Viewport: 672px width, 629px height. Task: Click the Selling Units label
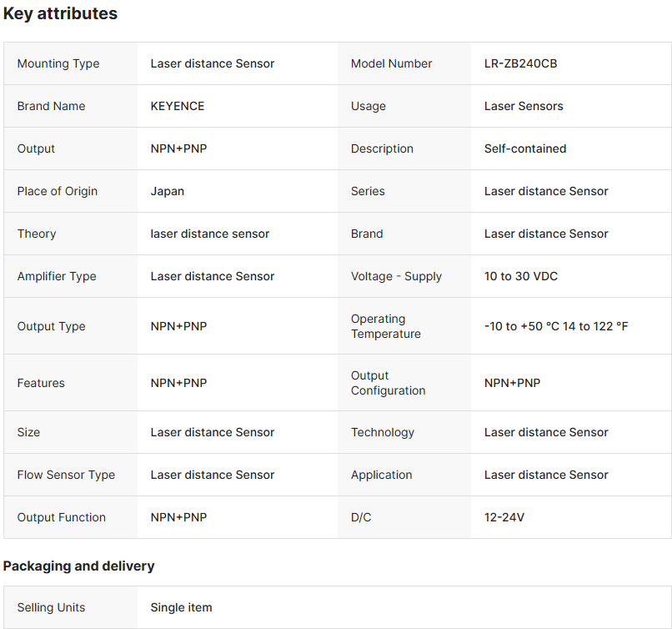coord(51,607)
